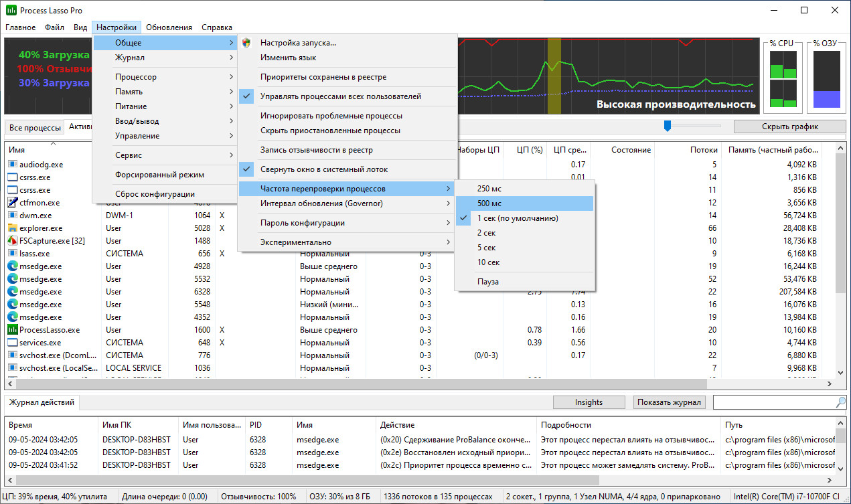
Task: Click the explorer.exe folder icon
Action: point(13,228)
